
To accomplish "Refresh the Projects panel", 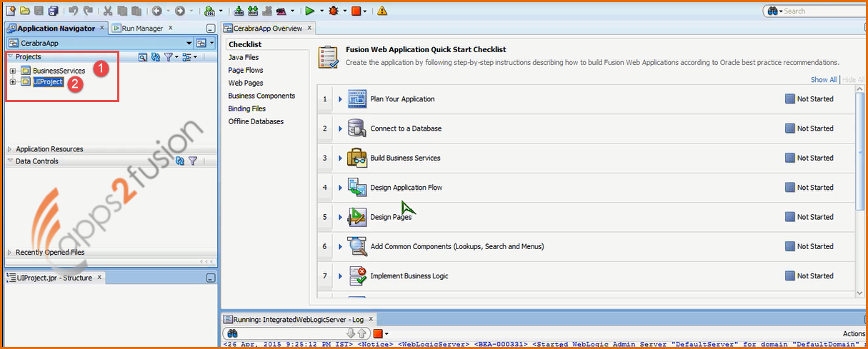I will click(x=155, y=57).
